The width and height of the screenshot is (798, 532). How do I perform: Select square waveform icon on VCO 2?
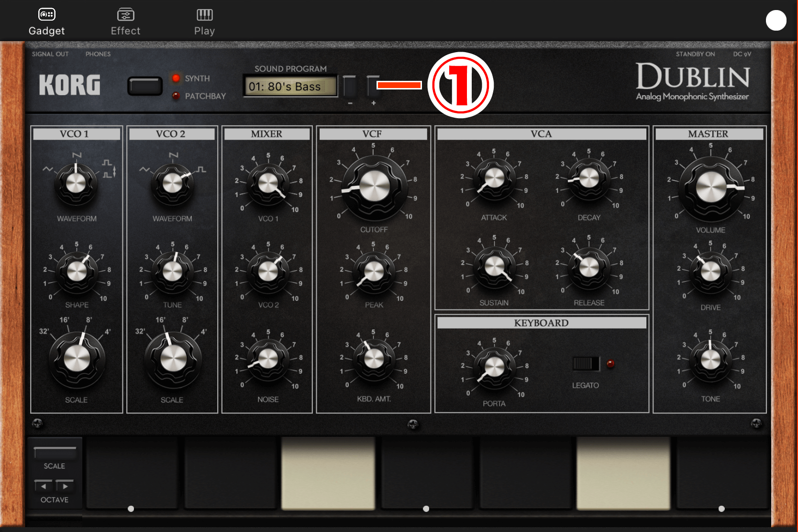(201, 169)
